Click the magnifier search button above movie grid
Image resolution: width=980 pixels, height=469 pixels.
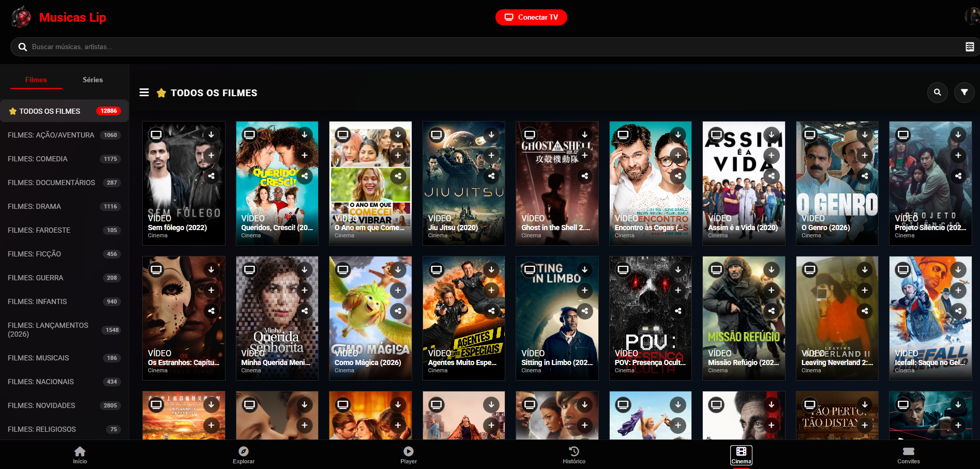point(938,93)
